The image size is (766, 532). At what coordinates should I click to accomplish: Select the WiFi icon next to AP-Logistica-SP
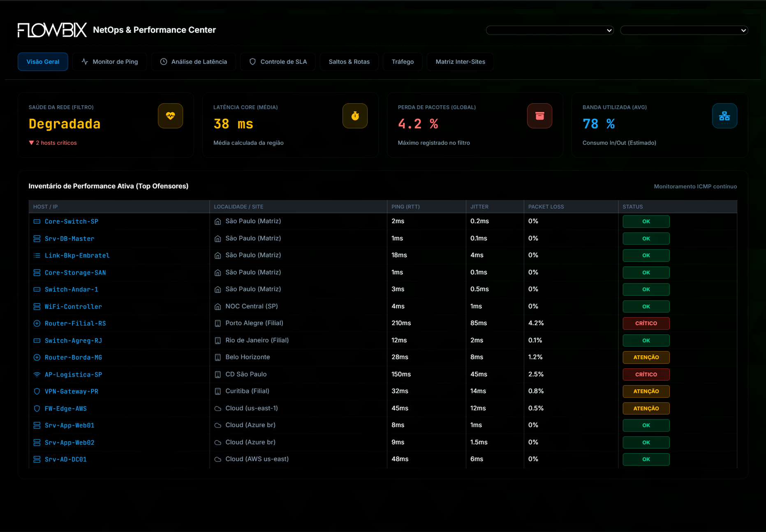(37, 374)
